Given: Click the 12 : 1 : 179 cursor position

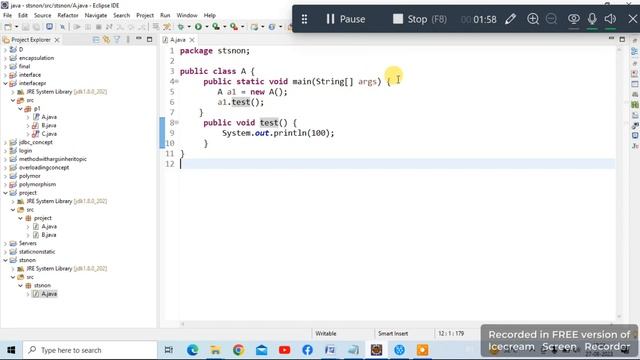Looking at the screenshot, I should click(451, 333).
